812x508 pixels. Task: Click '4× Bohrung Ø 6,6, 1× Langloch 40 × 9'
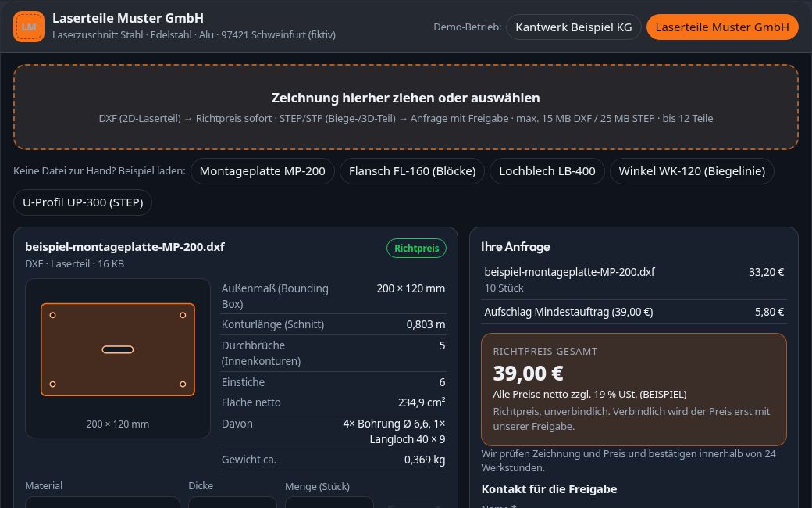tap(394, 431)
